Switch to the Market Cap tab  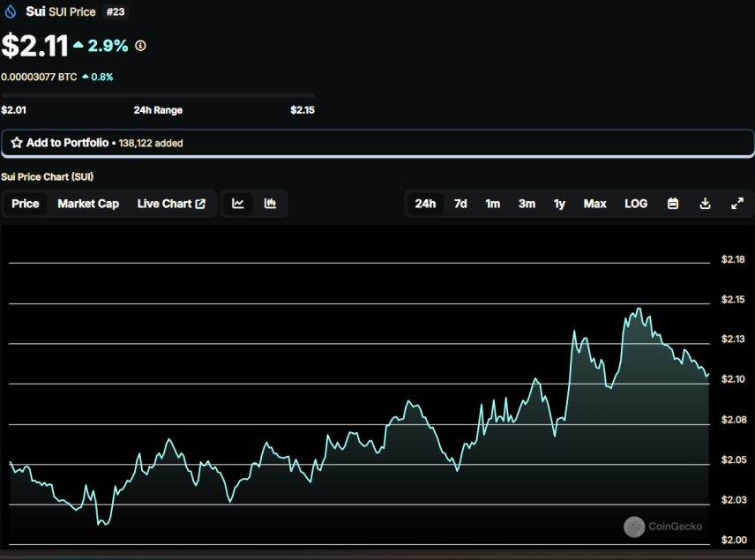88,204
